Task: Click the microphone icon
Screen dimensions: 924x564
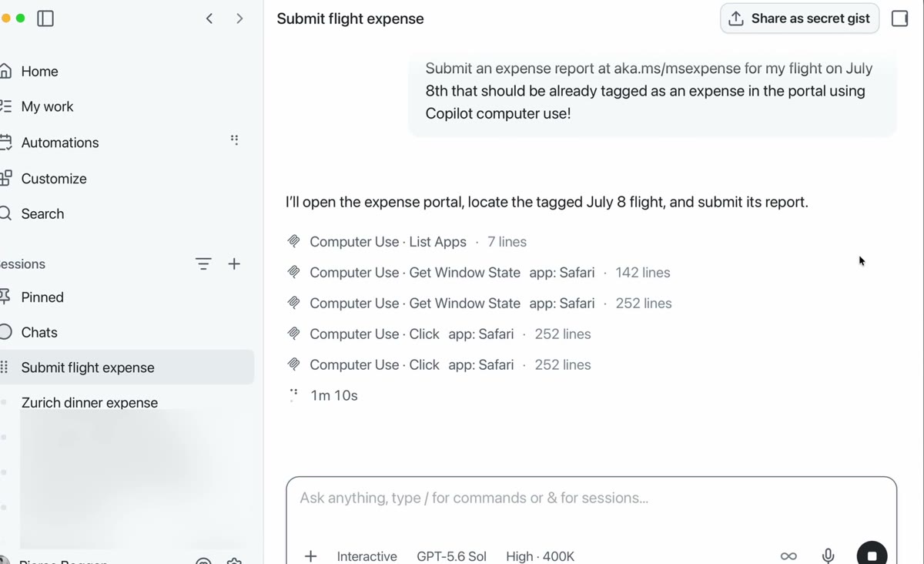Action: point(829,556)
